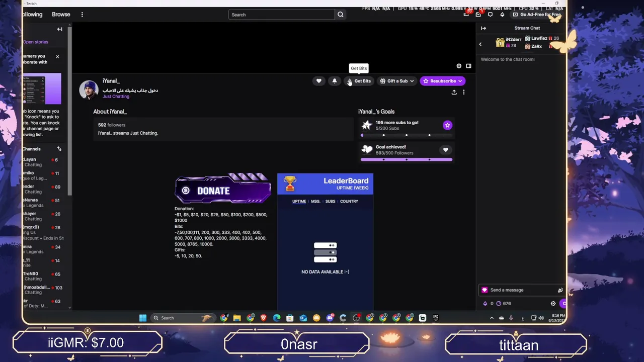The image size is (644, 362).
Task: Click the subs goal progress bar
Action: [x=407, y=135]
